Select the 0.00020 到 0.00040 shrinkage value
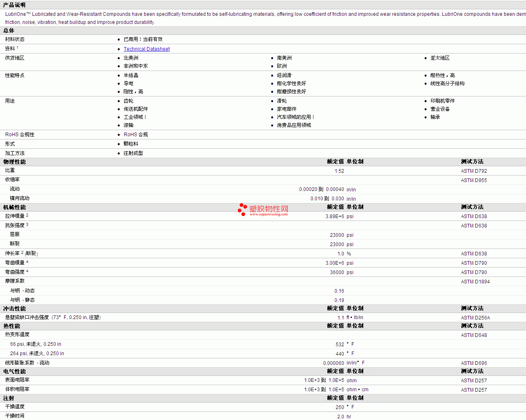 [321, 189]
